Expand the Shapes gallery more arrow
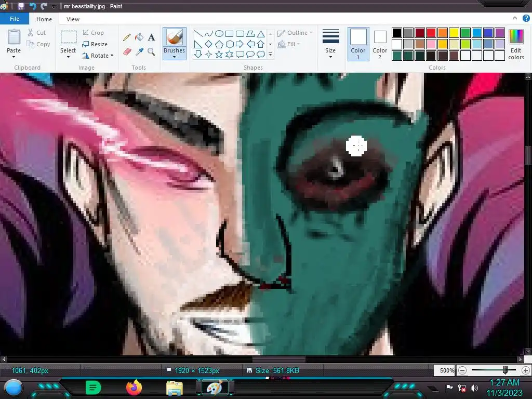 [x=270, y=54]
